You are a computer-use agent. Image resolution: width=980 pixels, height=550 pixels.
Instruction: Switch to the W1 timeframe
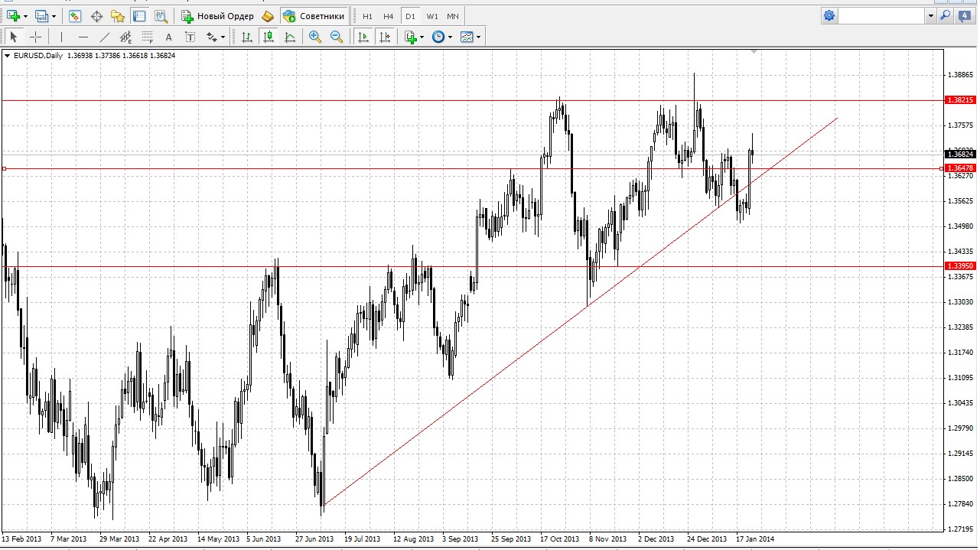(432, 16)
